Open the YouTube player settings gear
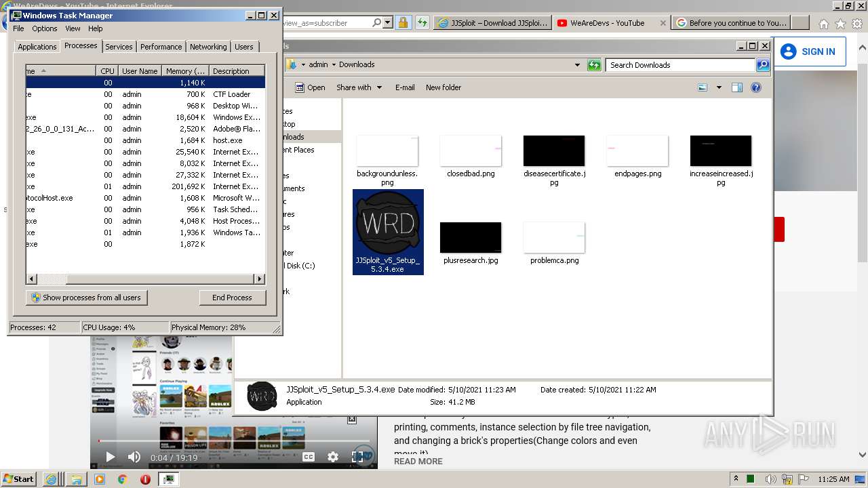 (x=333, y=457)
